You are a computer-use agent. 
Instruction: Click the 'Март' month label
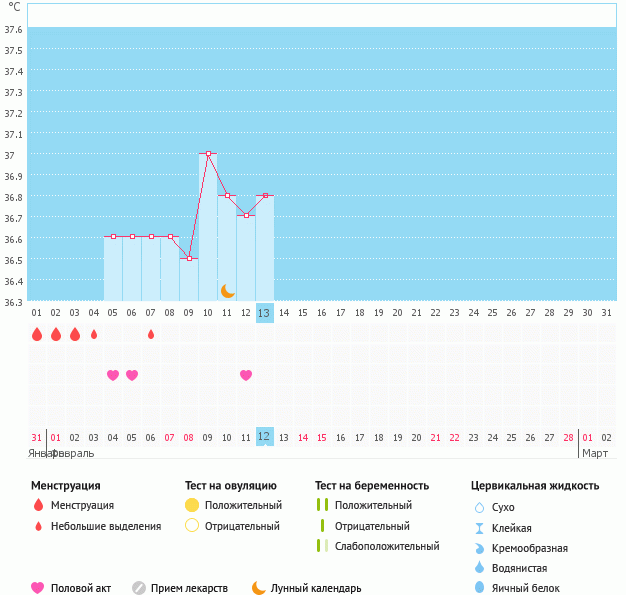(595, 453)
